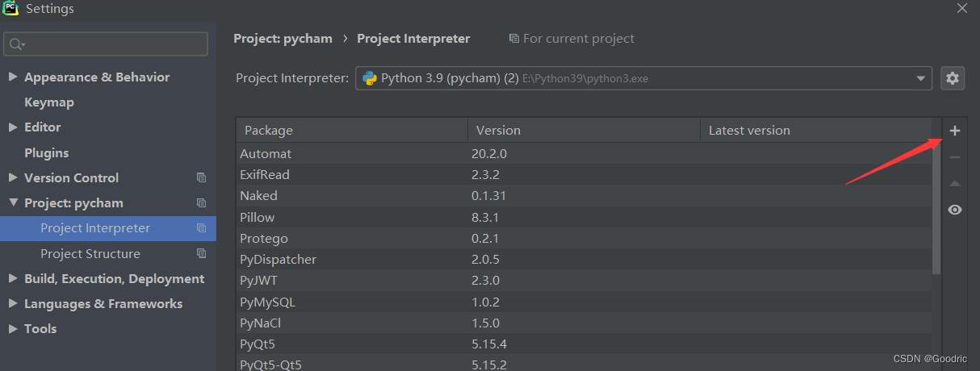Click the Project Interpreter breadcrumb

click(413, 38)
